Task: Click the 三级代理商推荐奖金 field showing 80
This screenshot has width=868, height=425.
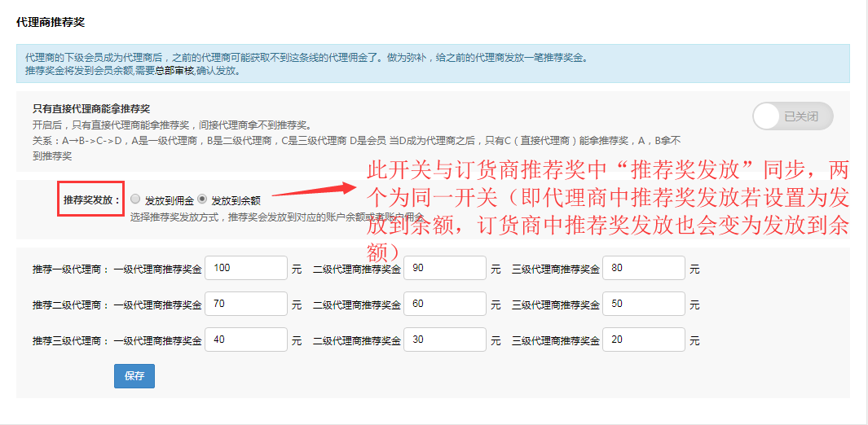Action: 643,268
